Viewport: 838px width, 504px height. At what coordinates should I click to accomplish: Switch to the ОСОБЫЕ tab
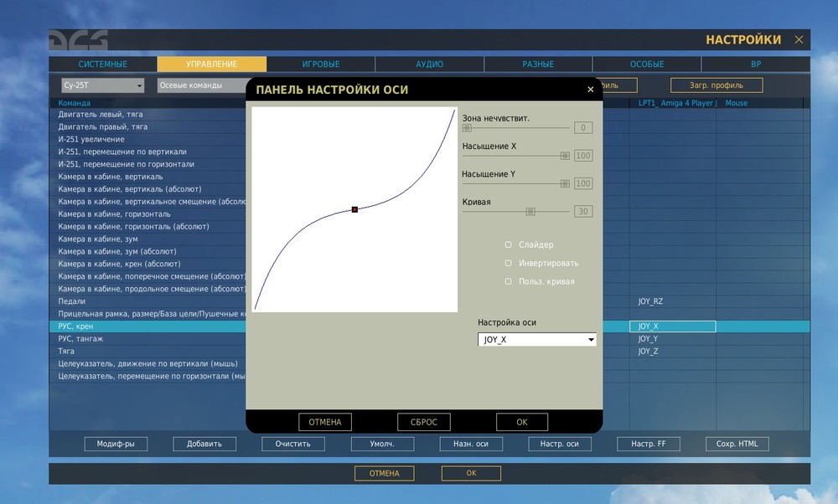647,64
